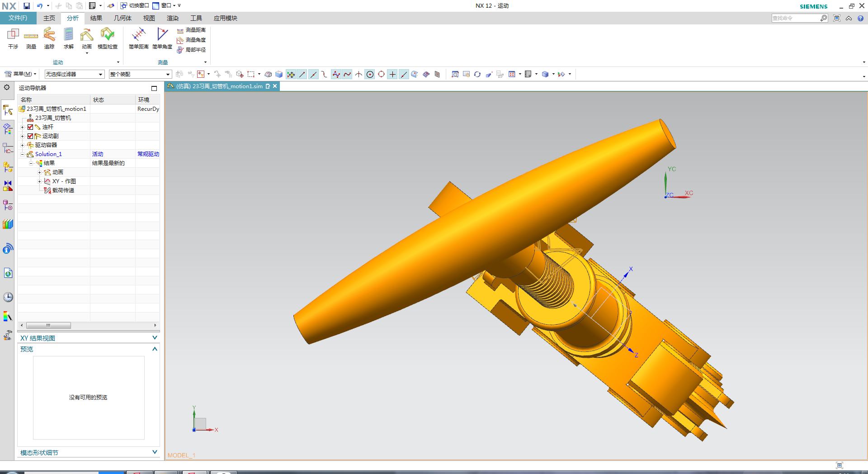
Task: Toggle snap to end point
Action: [x=302, y=74]
